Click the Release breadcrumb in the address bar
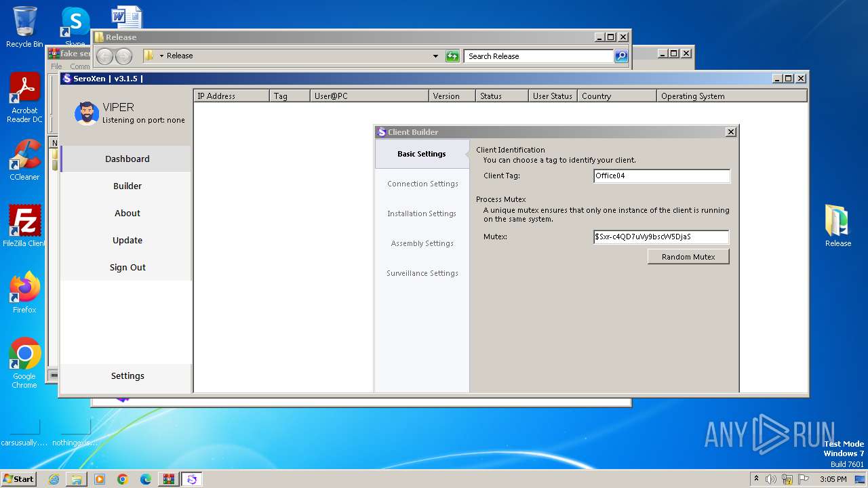Screen dimensions: 868x488 coord(180,56)
